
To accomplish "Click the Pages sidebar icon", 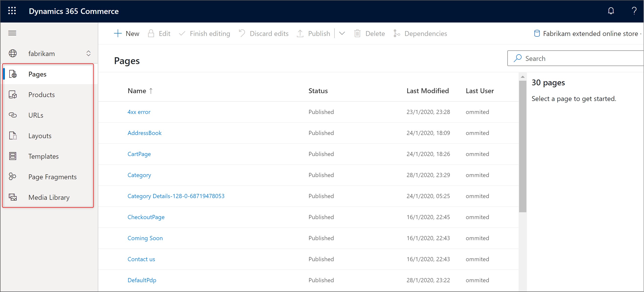I will pyautogui.click(x=13, y=74).
